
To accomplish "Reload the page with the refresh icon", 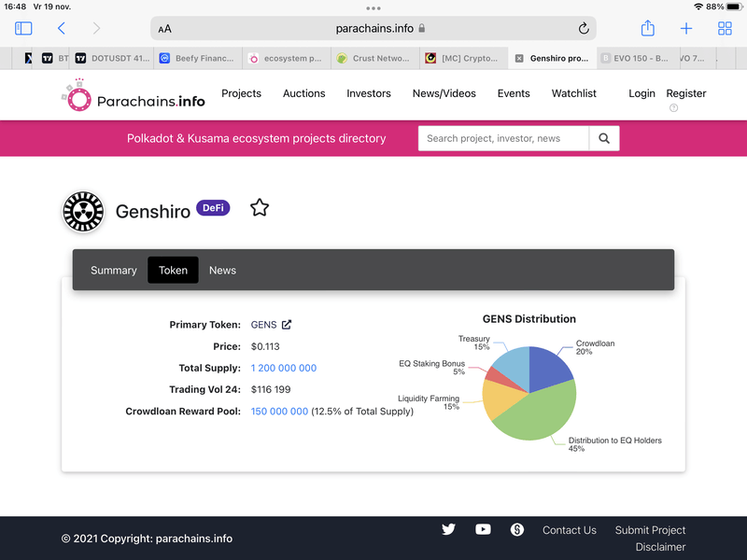I will [584, 29].
